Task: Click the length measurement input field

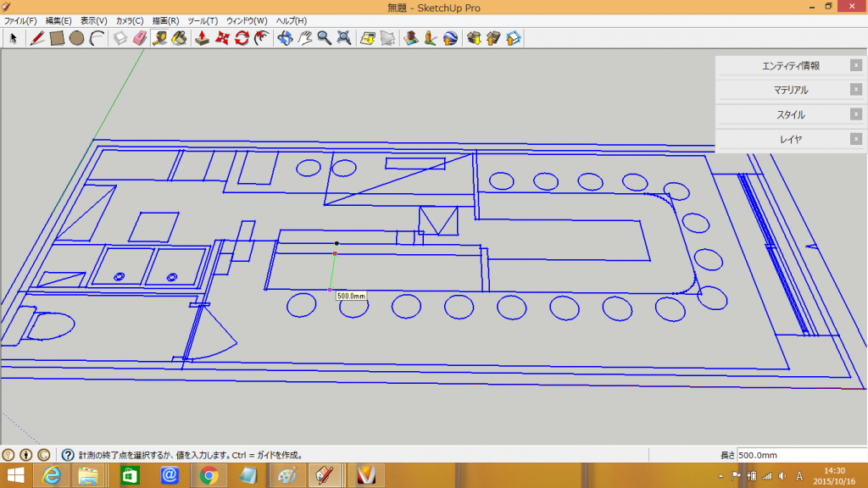Action: (799, 455)
